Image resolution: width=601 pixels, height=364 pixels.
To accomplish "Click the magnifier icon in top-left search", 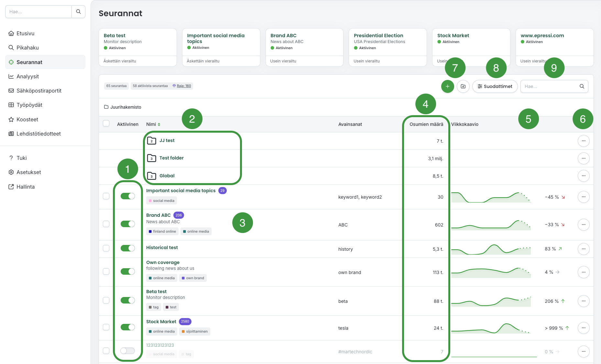I will coord(78,12).
